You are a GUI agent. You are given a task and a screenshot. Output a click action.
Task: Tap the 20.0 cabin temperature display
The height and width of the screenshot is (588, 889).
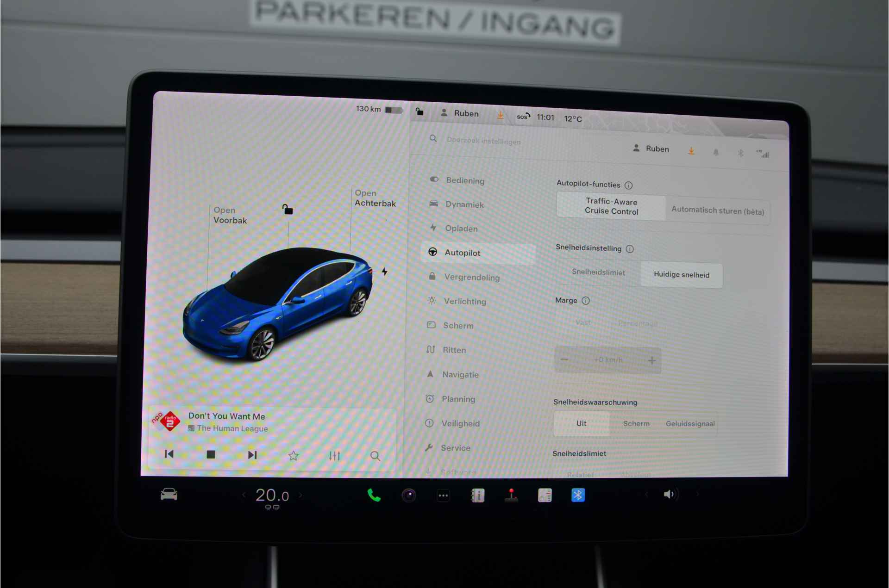[x=272, y=495]
